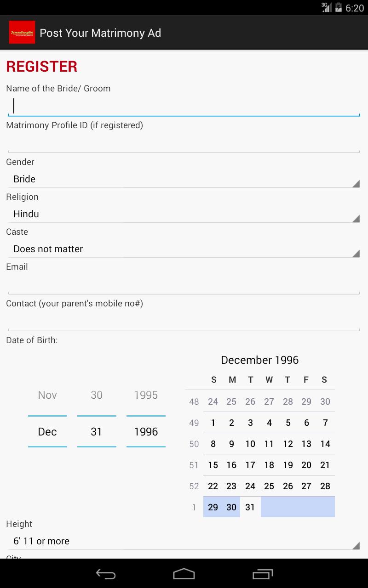Select previous day 30 in date spinner
Viewport: 368px width, 588px height.
[x=97, y=395]
